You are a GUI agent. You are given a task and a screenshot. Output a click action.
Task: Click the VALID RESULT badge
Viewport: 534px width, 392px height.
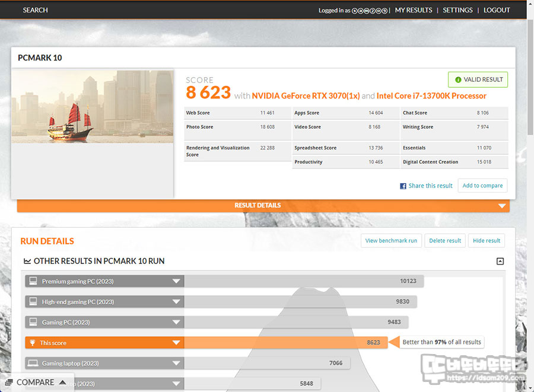(478, 79)
